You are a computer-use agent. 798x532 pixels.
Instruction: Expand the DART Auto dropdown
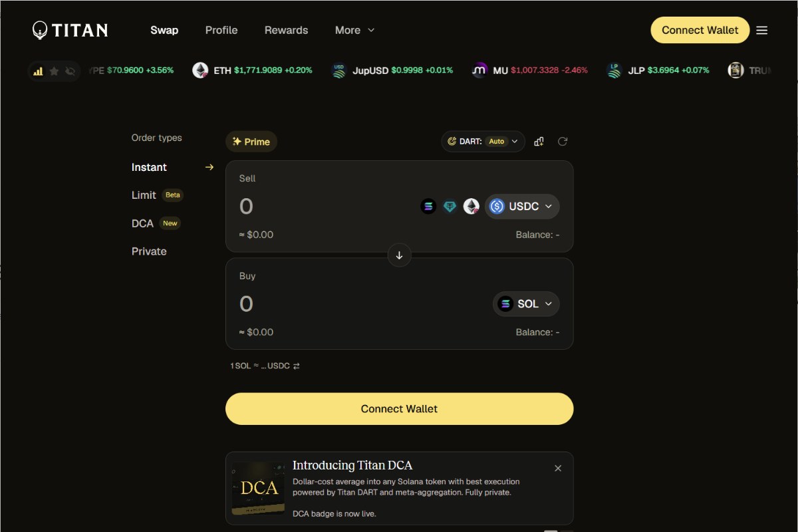tap(483, 142)
